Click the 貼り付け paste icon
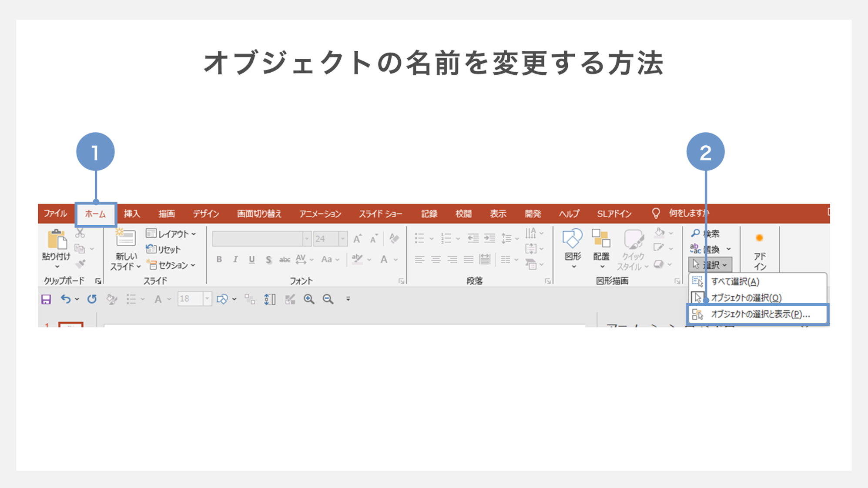The image size is (868, 488). 57,240
